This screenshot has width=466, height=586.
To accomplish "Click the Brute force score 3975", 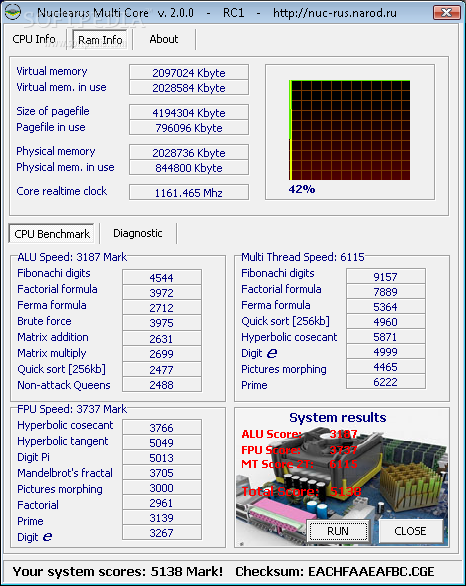I will click(162, 323).
